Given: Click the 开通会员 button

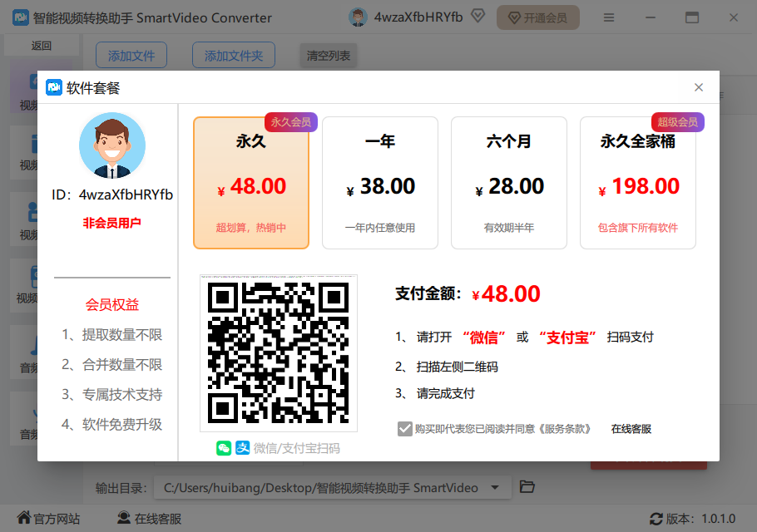Looking at the screenshot, I should pyautogui.click(x=537, y=17).
